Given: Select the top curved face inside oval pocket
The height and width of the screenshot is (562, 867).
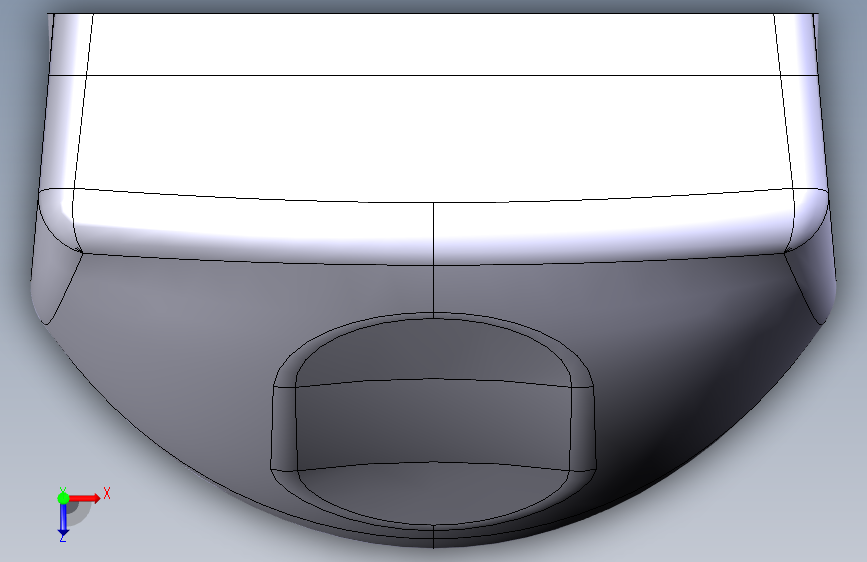Looking at the screenshot, I should coord(433,350).
